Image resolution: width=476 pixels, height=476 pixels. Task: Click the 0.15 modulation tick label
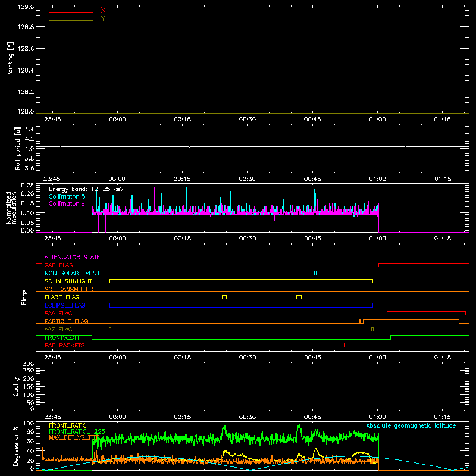[x=27, y=203]
